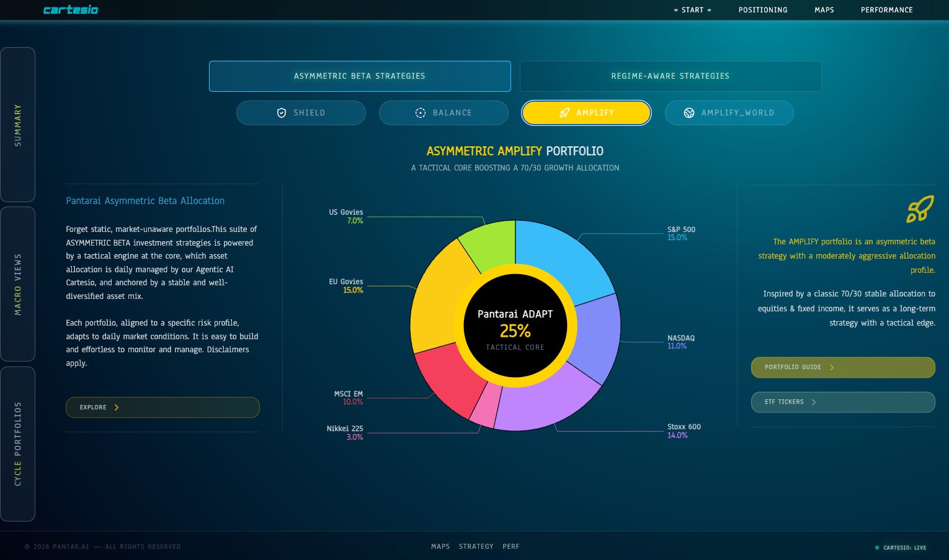This screenshot has width=949, height=560.
Task: Click the dotted circle icon on BALANCE
Action: click(x=421, y=113)
